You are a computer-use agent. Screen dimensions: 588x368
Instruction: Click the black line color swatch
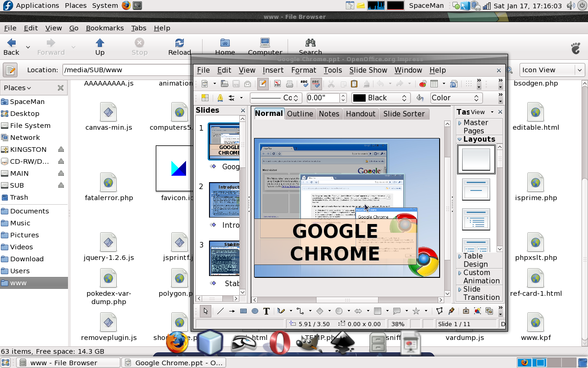[x=359, y=98]
